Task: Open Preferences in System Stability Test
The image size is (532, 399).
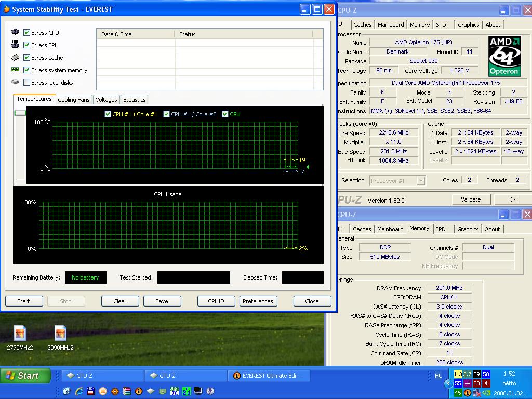Action: pos(258,301)
